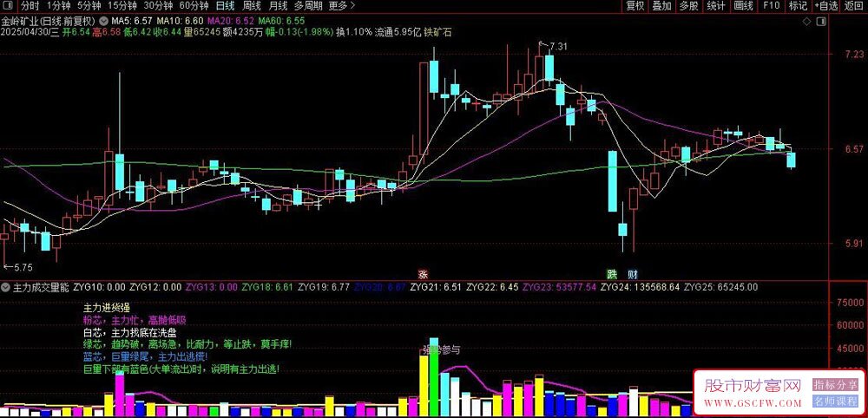Click the 主力成交量能 indicator name

[41, 288]
